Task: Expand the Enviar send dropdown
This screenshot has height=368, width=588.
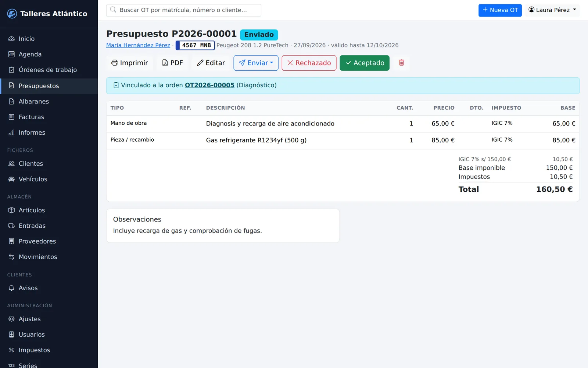Action: point(256,63)
